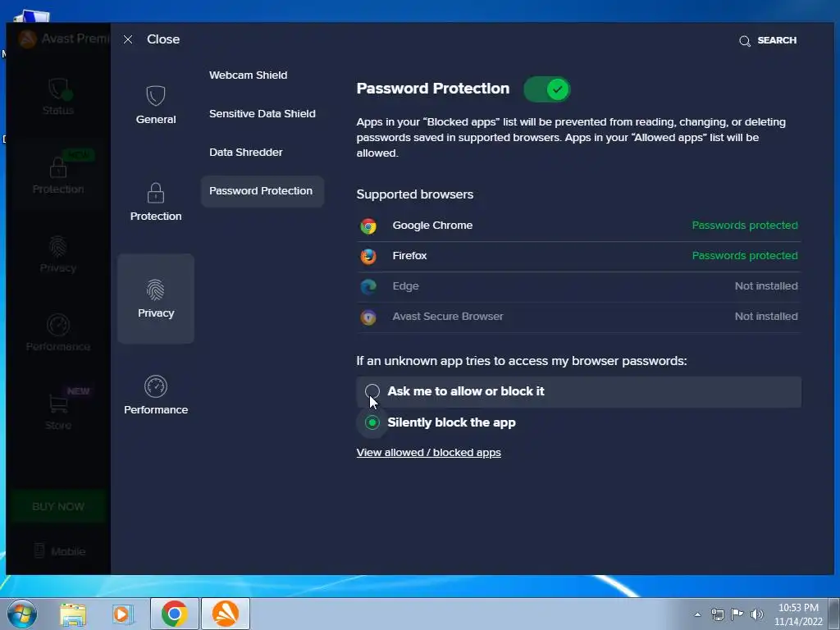Open the General settings shield icon
This screenshot has width=840, height=630.
pos(155,96)
